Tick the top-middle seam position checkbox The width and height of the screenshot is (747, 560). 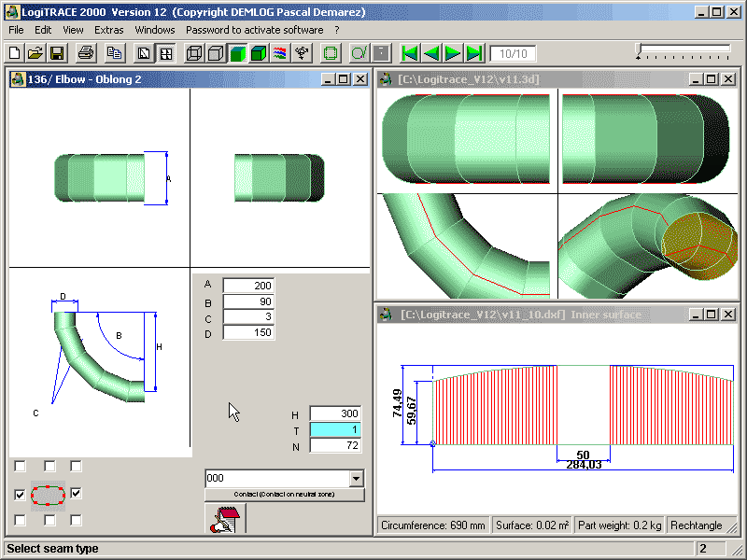click(x=49, y=466)
